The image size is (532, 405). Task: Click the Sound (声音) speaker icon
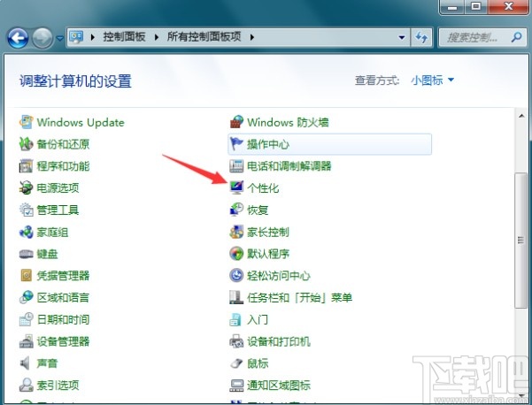(x=25, y=363)
